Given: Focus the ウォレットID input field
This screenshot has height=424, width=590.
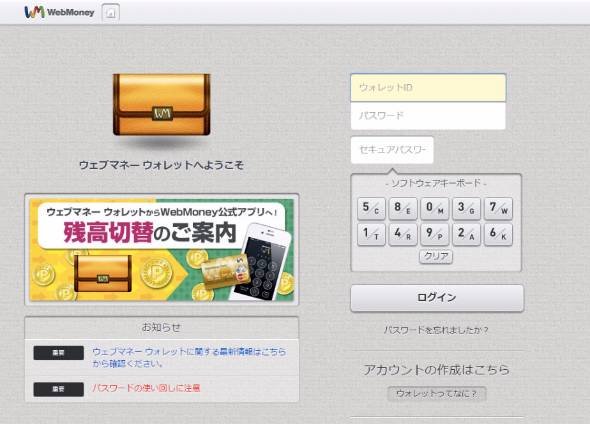Looking at the screenshot, I should tap(428, 88).
